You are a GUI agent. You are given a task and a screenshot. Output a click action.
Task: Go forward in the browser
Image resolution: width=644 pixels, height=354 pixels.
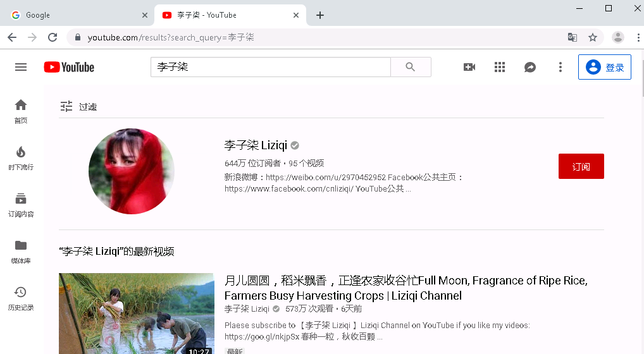[32, 37]
